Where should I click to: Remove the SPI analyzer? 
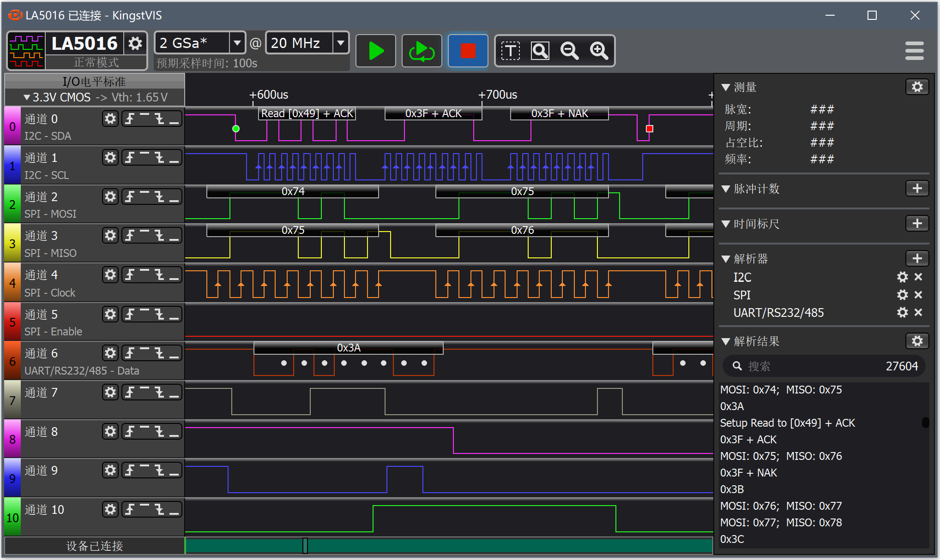(x=918, y=294)
